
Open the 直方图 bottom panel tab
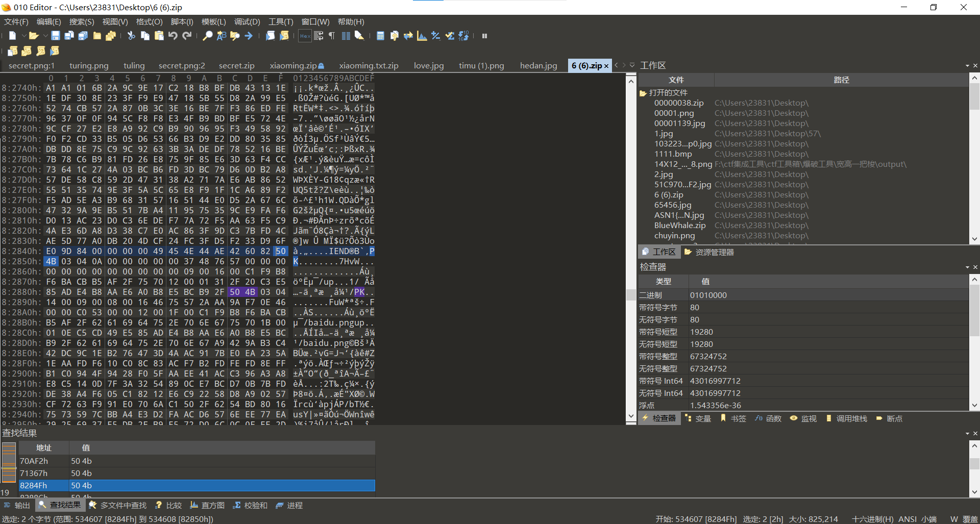207,505
